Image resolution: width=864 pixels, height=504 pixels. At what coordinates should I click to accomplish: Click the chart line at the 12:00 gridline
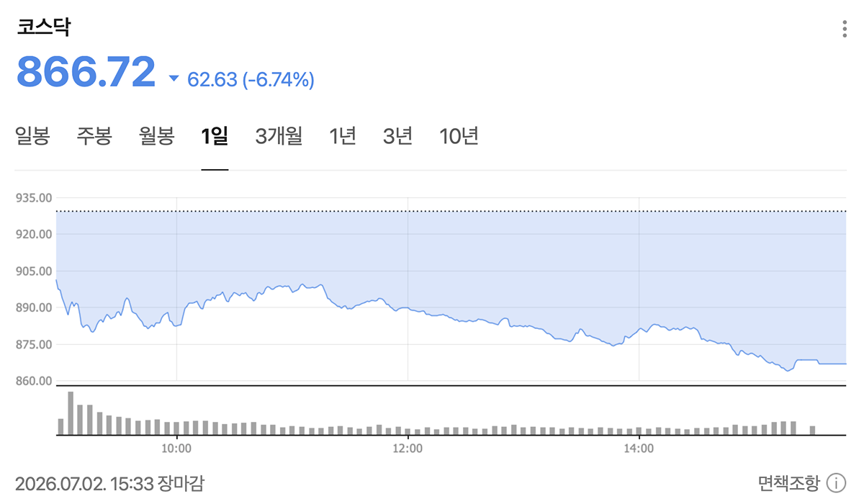click(x=408, y=308)
